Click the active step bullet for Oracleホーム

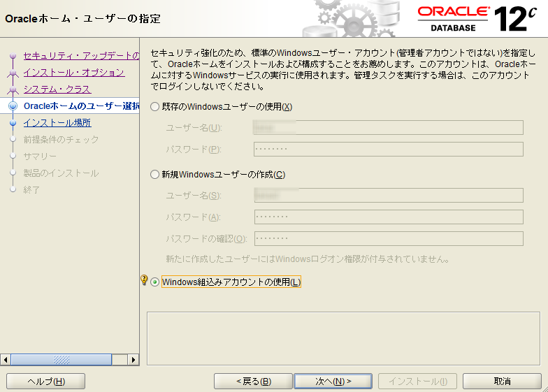[13, 106]
